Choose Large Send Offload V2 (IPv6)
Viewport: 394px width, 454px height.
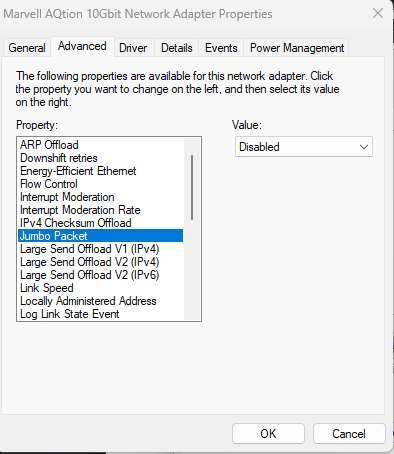pyautogui.click(x=100, y=275)
